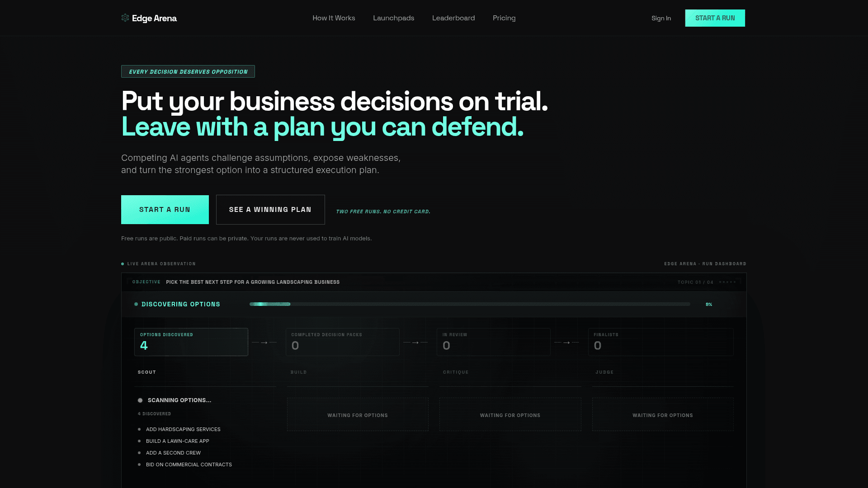The image size is (868, 488).
Task: Click See a Winning Plan button
Action: pos(270,210)
